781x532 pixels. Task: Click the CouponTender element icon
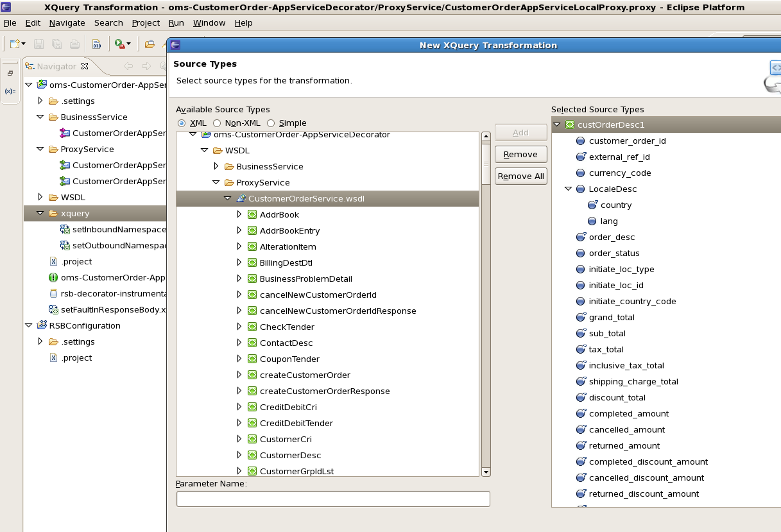(252, 359)
